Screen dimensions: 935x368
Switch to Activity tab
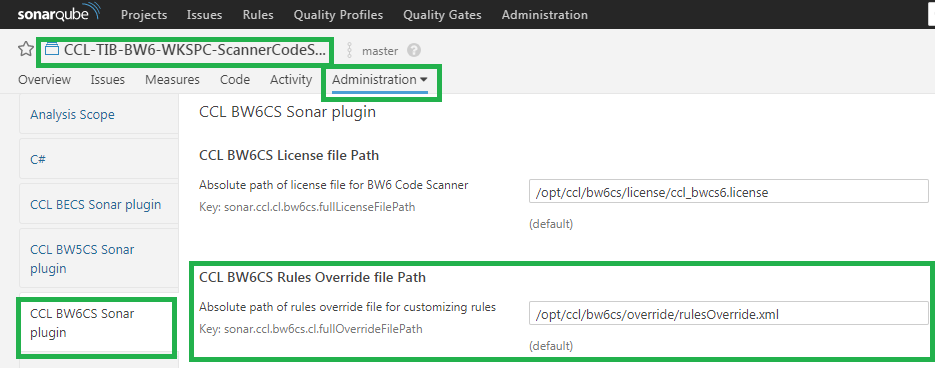coord(291,79)
